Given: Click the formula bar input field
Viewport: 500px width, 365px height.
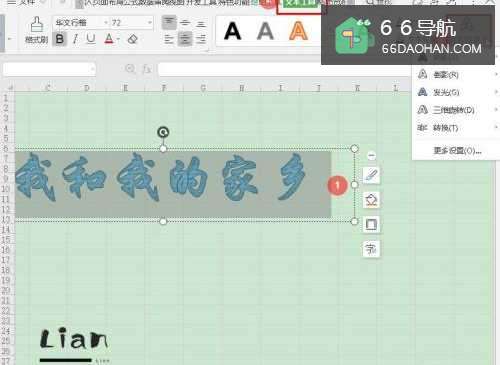Looking at the screenshot, I should point(283,69).
